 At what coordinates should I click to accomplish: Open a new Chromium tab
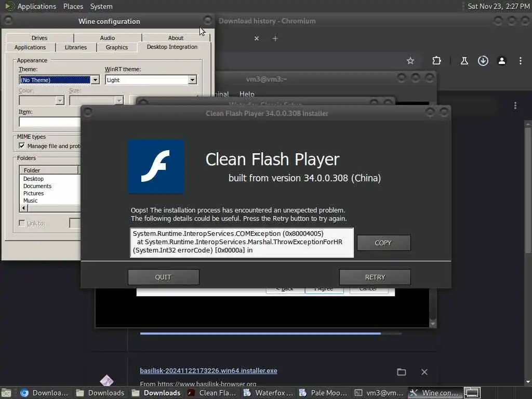275,38
